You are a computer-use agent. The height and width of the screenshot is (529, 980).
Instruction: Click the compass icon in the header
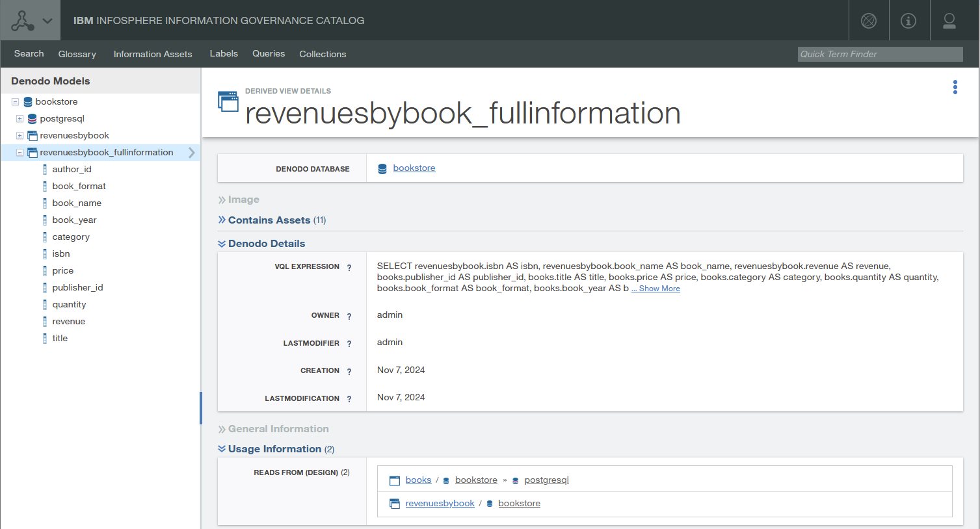(x=869, y=21)
